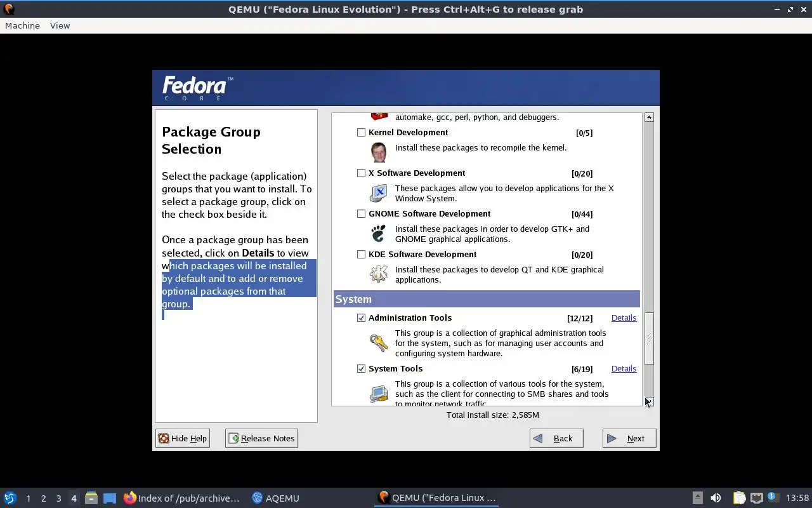Enable the X Software Development checkbox
Screen dimensions: 812x508
tap(361, 173)
